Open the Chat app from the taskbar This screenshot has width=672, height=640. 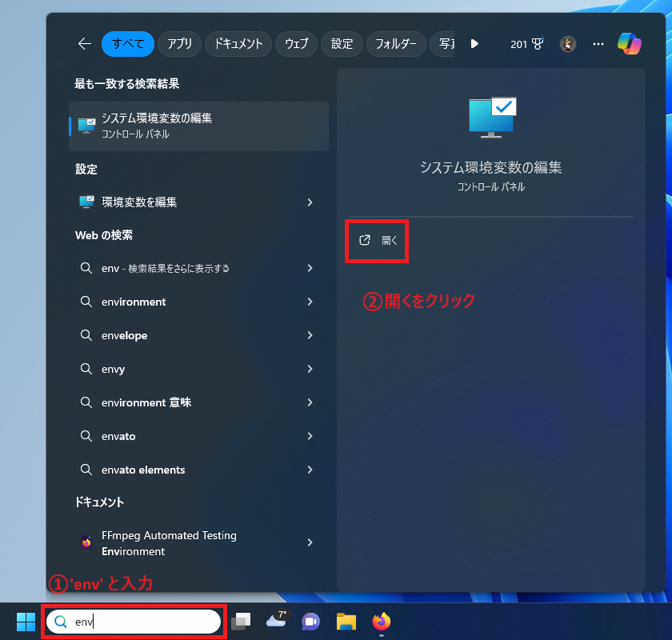[x=310, y=622]
